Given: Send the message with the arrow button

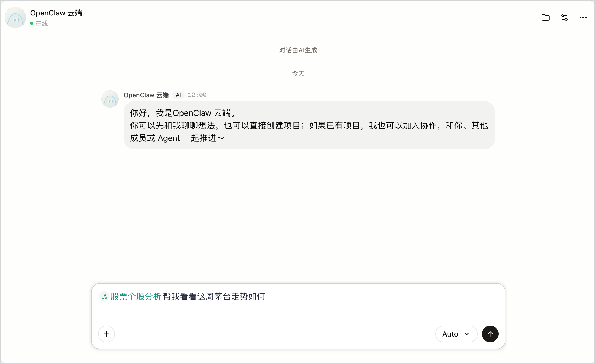Looking at the screenshot, I should pyautogui.click(x=490, y=334).
